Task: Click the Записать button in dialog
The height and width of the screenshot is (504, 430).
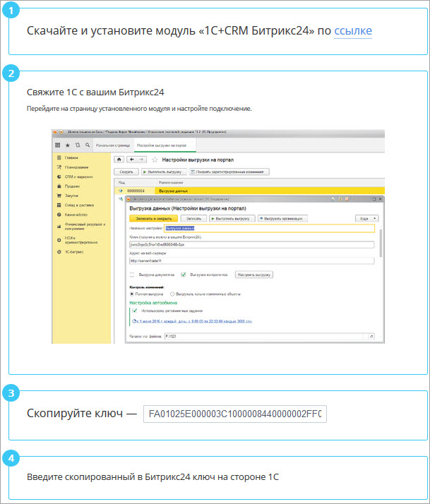Action: point(193,219)
